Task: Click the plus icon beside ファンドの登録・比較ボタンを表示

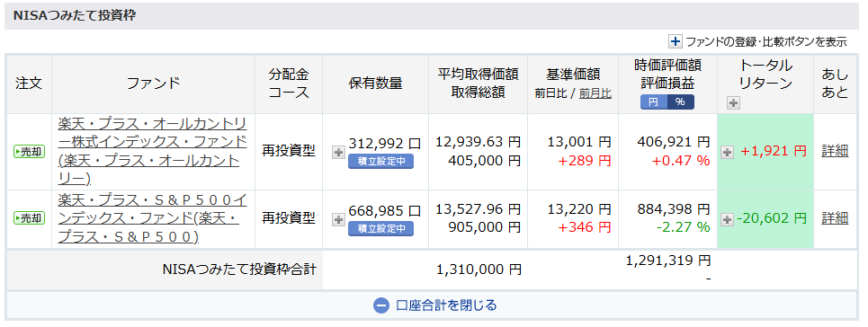Action: (676, 41)
